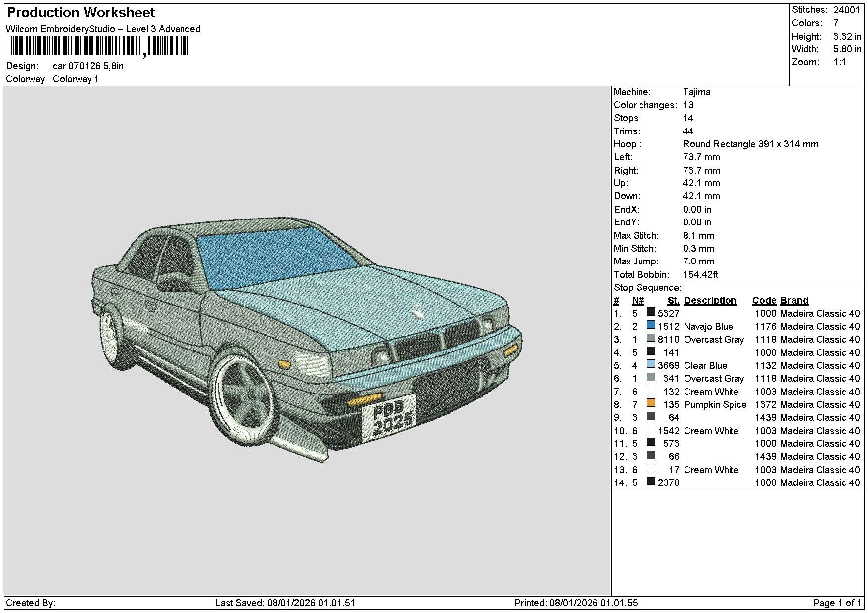Click code '1132' in the stop table
The image size is (868, 613).
coord(766,366)
